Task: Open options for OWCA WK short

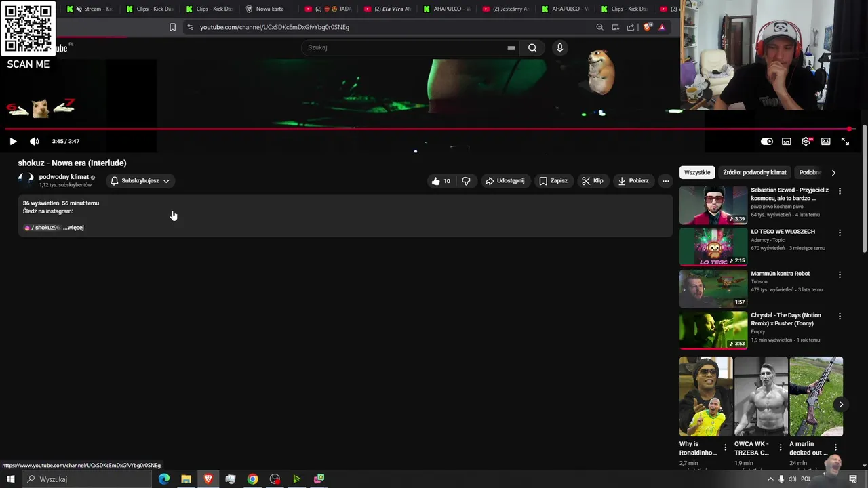Action: pos(780,448)
